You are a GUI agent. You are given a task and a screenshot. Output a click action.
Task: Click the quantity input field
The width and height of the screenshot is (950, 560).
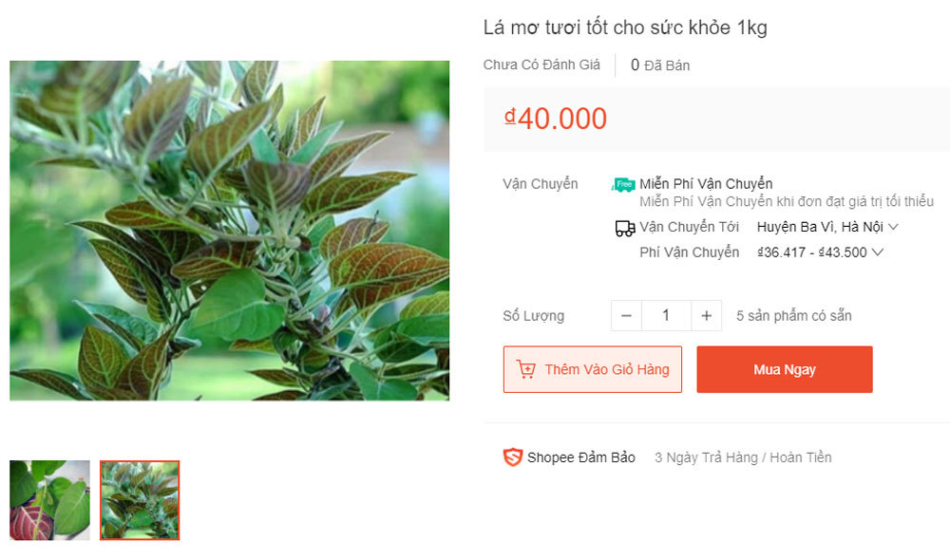[x=666, y=316]
